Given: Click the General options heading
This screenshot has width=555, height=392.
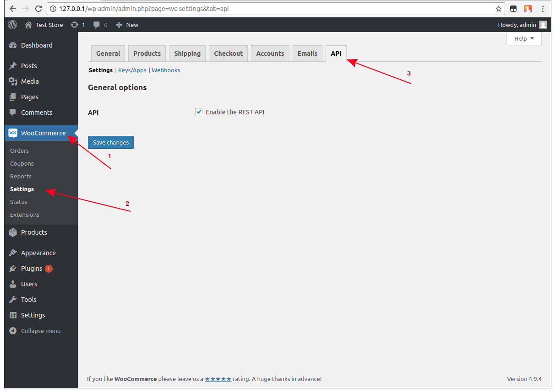Looking at the screenshot, I should click(117, 87).
